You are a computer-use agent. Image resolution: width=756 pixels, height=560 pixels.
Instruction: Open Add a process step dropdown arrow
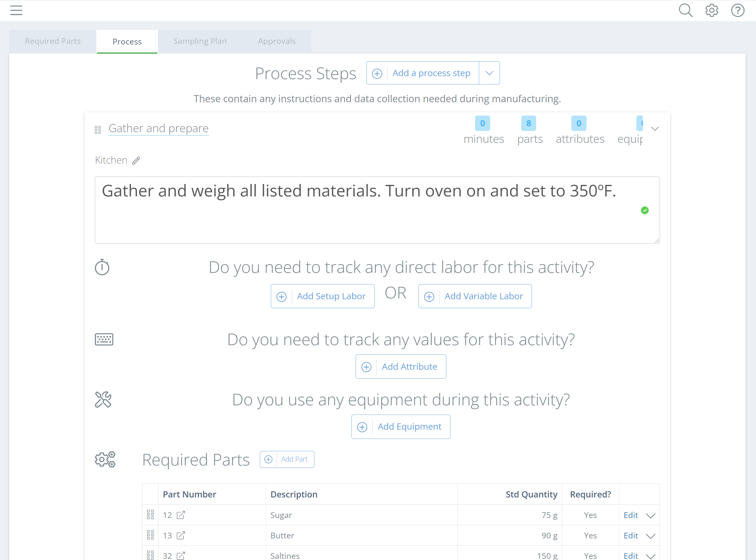point(489,73)
